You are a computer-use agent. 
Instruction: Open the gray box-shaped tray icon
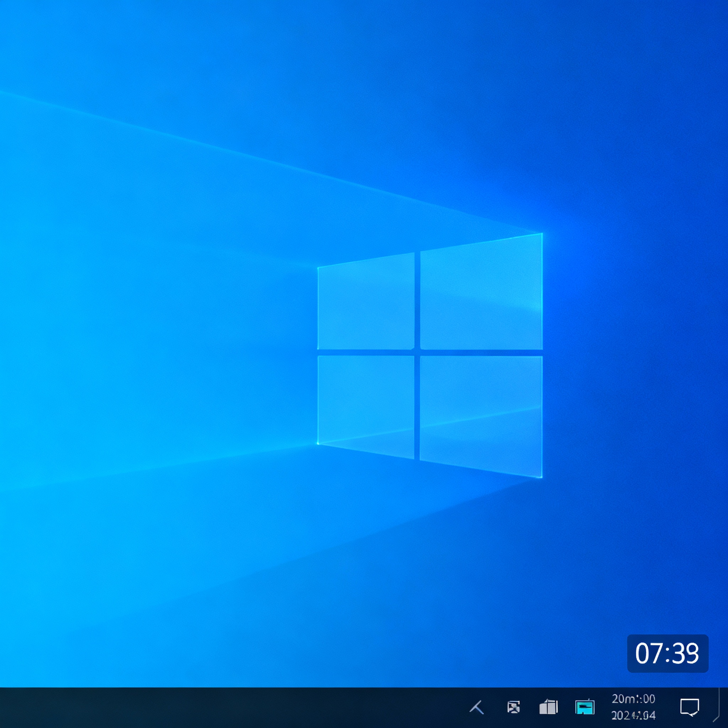point(548,707)
